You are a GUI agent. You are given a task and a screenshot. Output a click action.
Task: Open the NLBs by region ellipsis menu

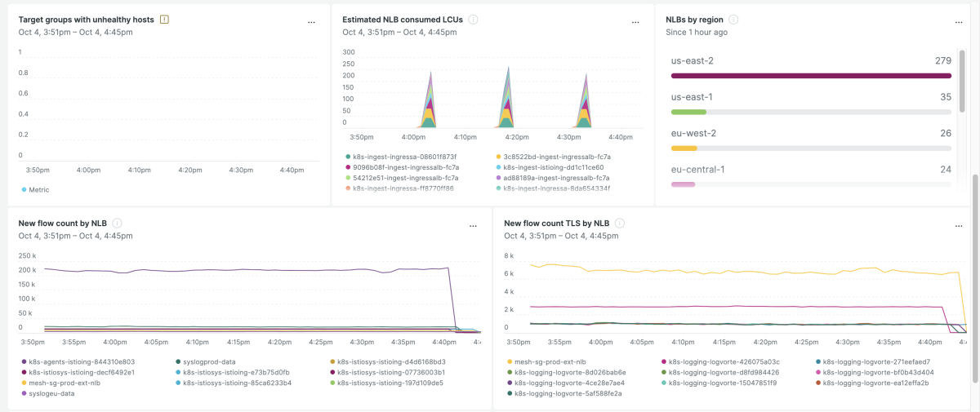(948, 23)
